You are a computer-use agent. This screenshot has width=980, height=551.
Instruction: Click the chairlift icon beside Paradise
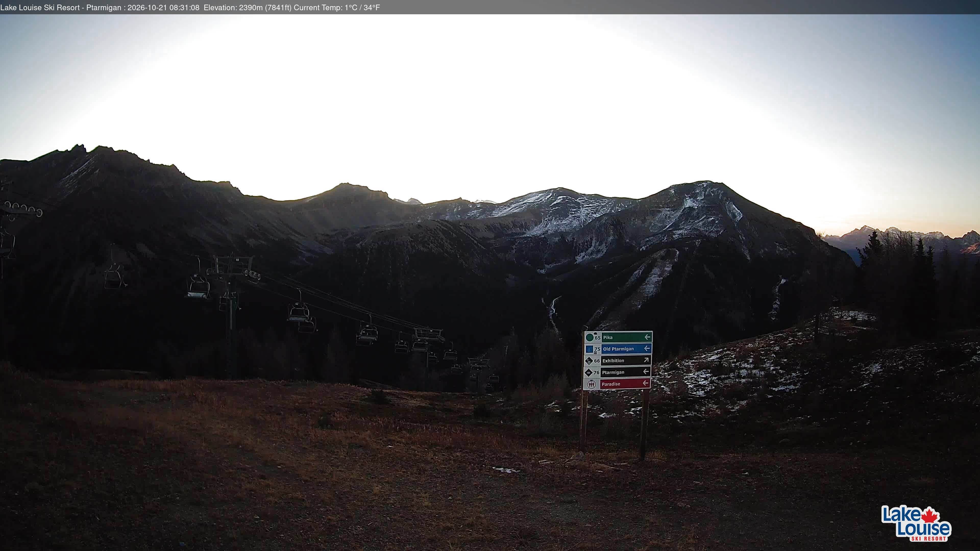[x=592, y=384]
